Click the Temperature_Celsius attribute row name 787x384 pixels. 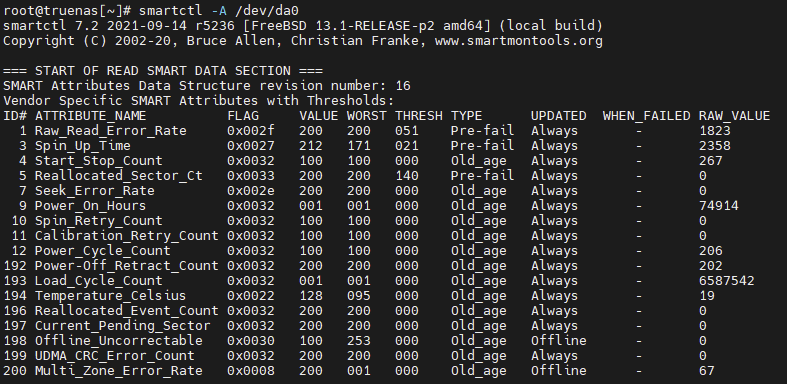click(110, 296)
